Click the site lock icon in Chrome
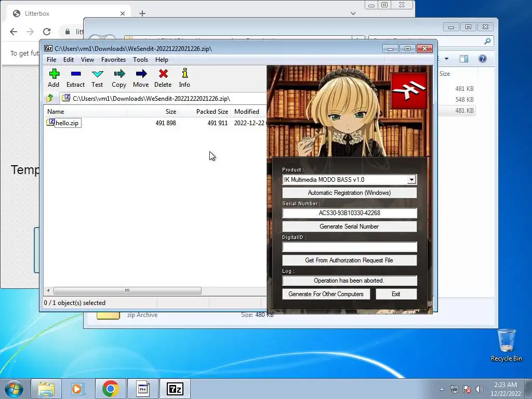532x399 pixels. coord(68,32)
